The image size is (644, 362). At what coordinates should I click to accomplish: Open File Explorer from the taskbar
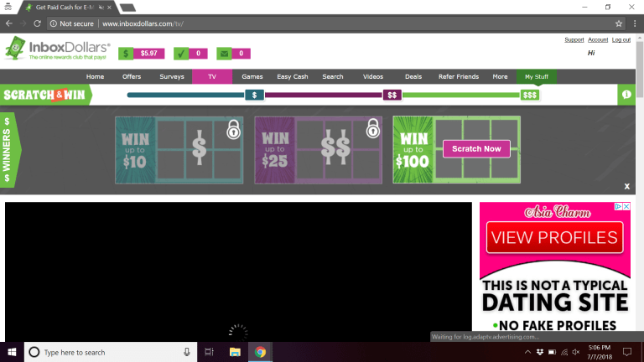[236, 352]
